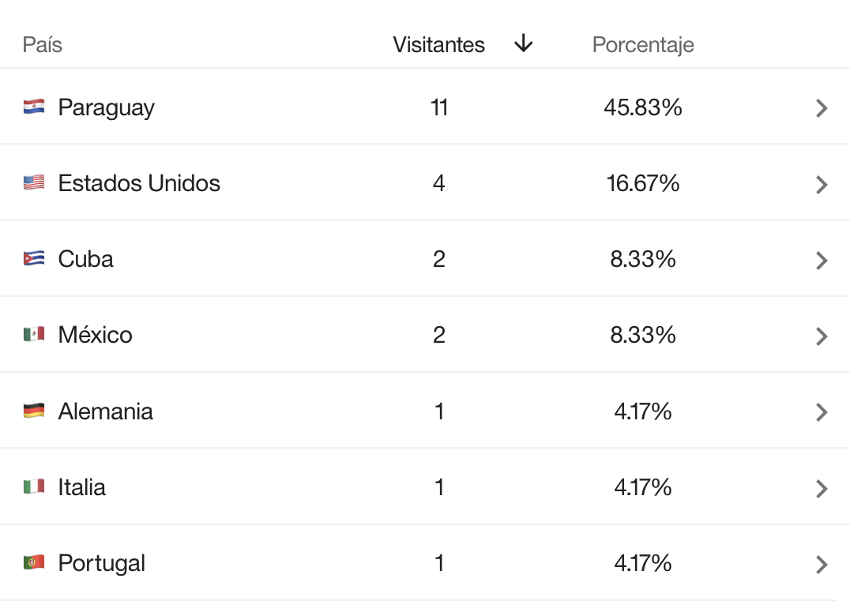Open details chevron for México
Screen dimensions: 850x616
[x=822, y=336]
